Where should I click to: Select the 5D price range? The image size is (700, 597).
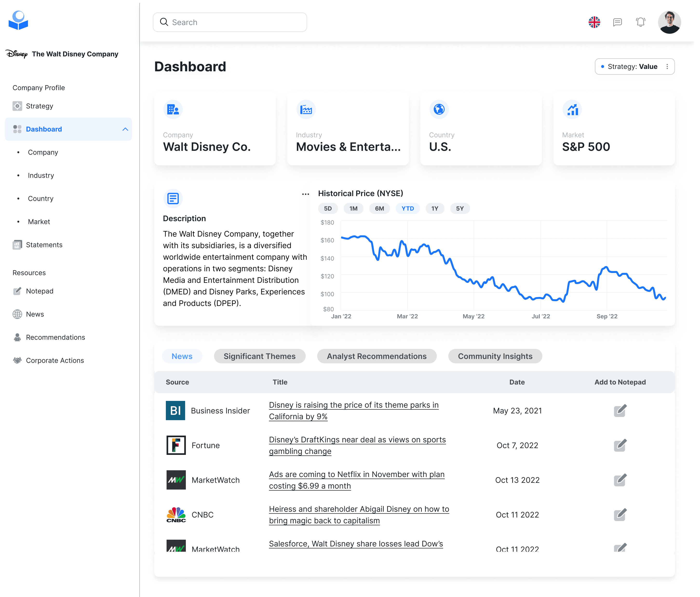pyautogui.click(x=328, y=209)
